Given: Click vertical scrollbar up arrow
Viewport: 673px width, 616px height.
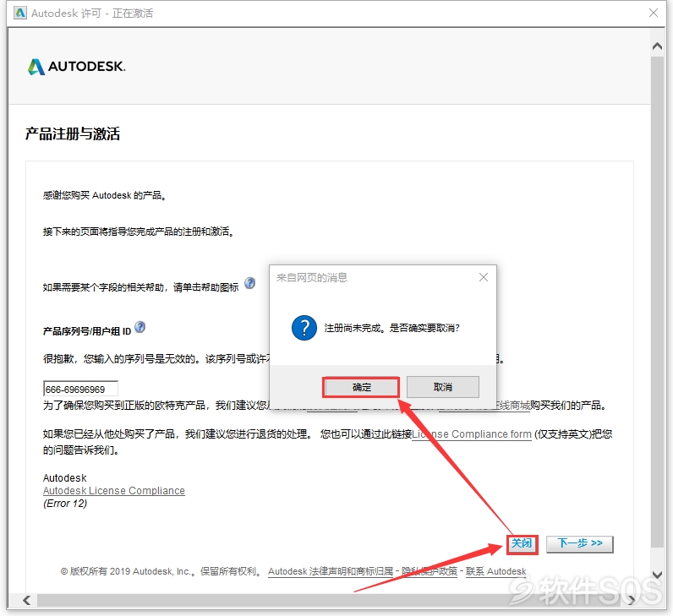Looking at the screenshot, I should coord(657,46).
